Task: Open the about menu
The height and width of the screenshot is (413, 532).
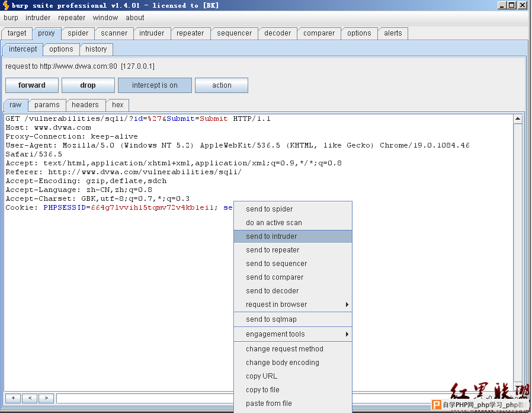Action: pyautogui.click(x=134, y=18)
